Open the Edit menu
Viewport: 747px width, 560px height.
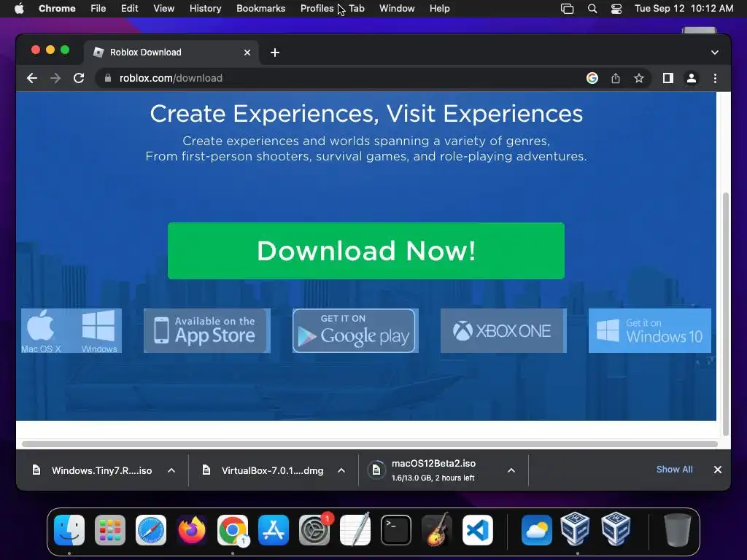pos(129,9)
